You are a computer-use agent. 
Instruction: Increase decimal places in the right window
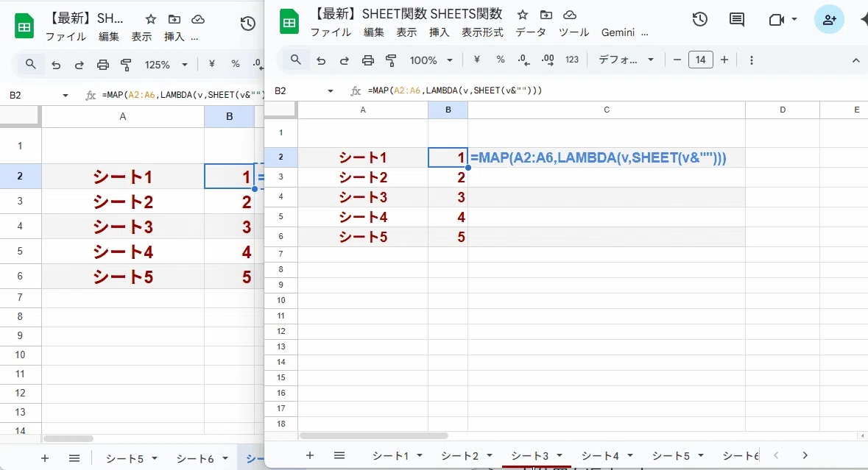[548, 60]
